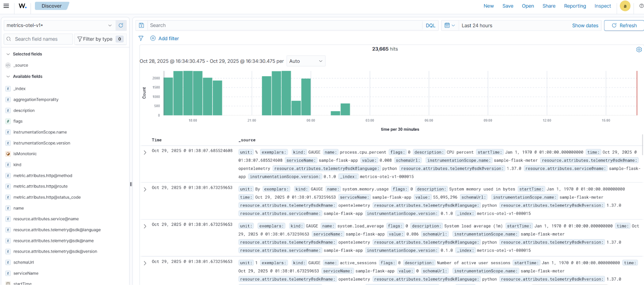Open histogram settings gear icon
Viewport: 644px width, 285px height.
639,49
